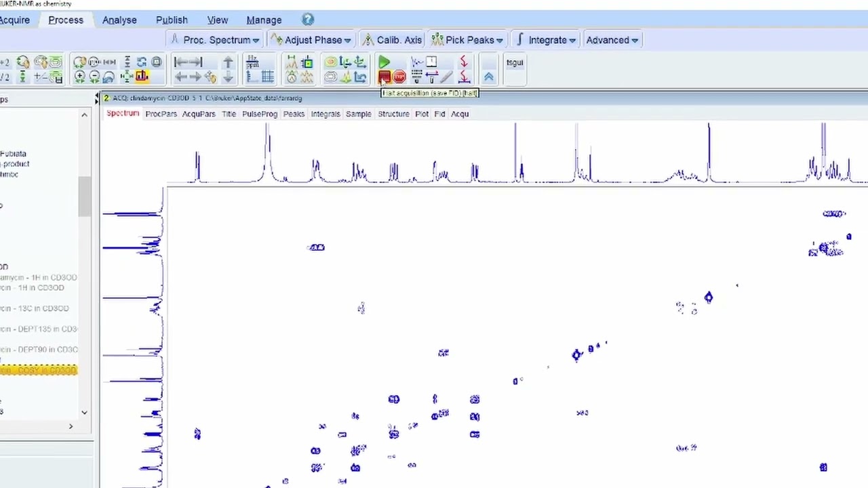This screenshot has height=488, width=868.
Task: Click the Calib. Axis button
Action: click(x=392, y=40)
